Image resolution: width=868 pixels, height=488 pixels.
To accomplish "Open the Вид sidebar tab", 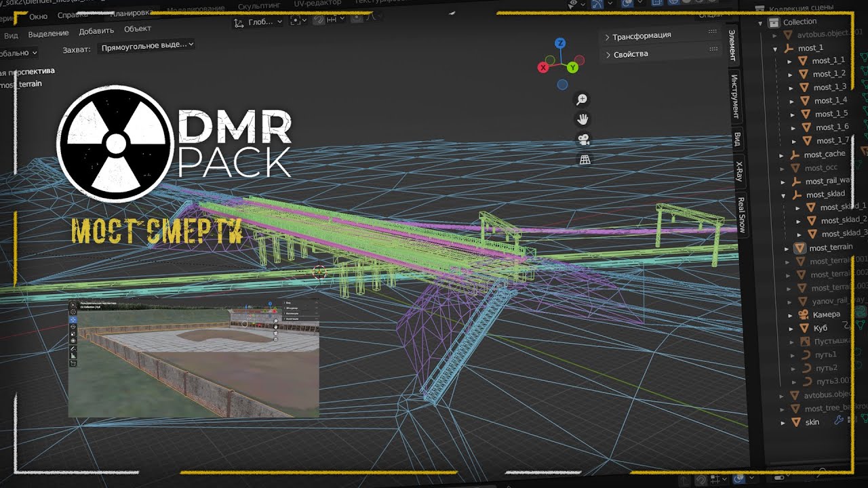I will (736, 140).
